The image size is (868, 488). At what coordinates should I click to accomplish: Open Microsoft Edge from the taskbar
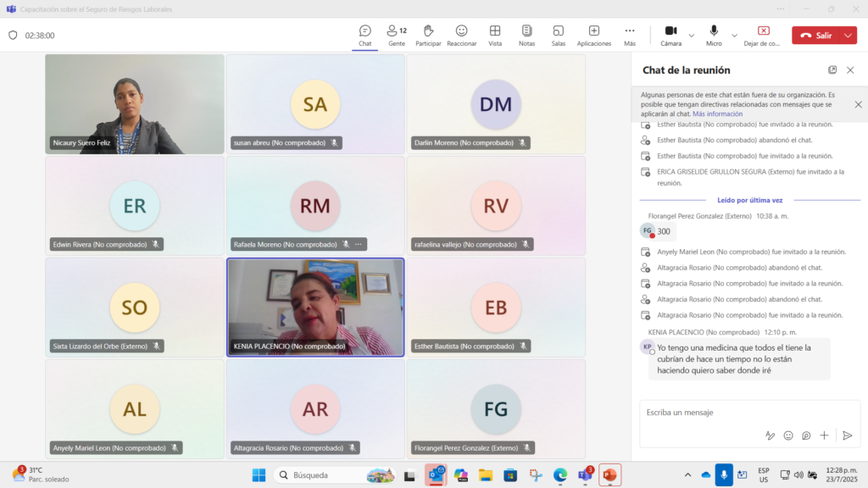(x=560, y=474)
